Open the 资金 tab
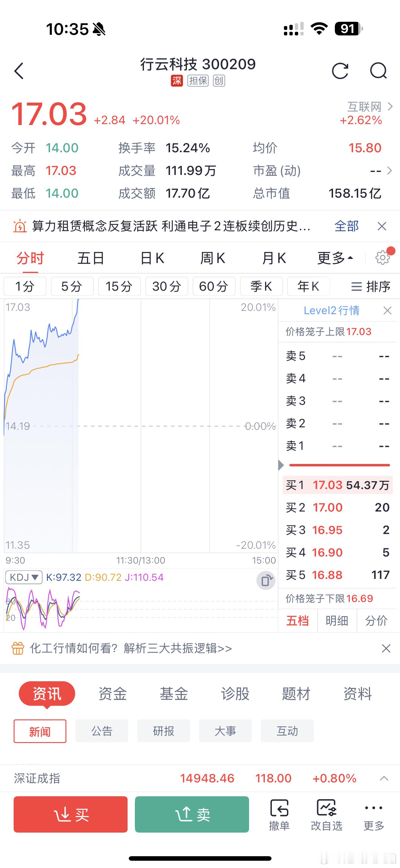 click(113, 694)
